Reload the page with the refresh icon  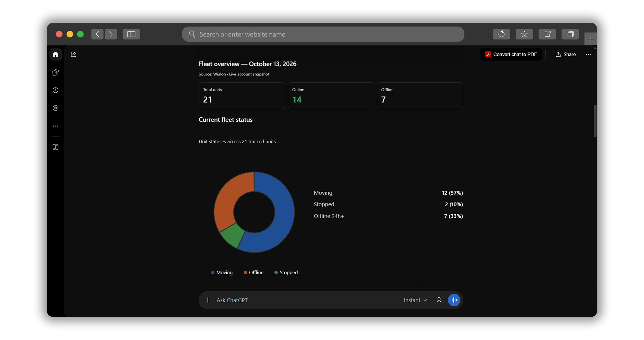tap(501, 34)
